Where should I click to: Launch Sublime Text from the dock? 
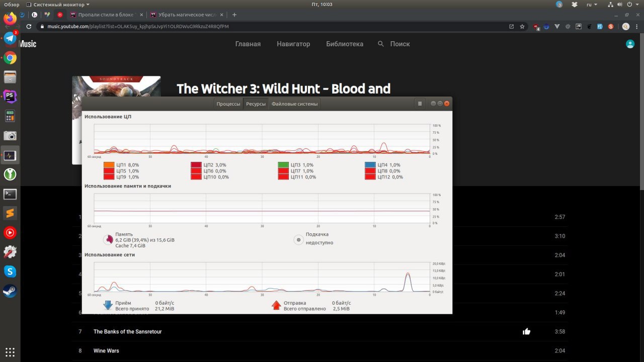(10, 213)
